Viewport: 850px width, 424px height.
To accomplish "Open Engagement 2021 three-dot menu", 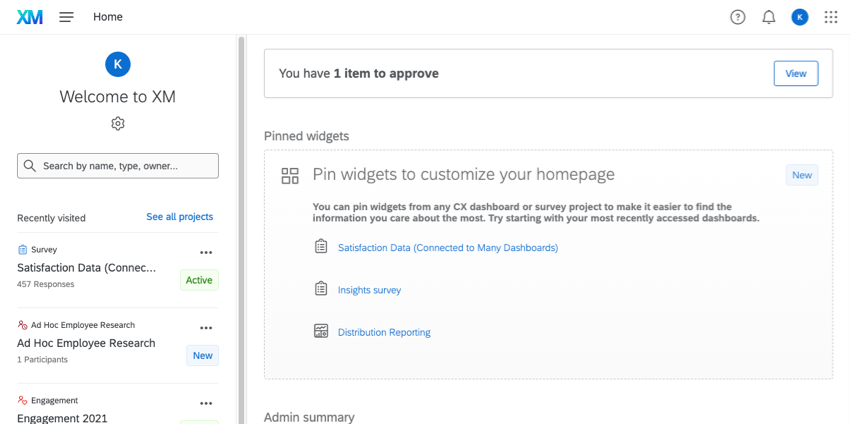I will point(206,404).
